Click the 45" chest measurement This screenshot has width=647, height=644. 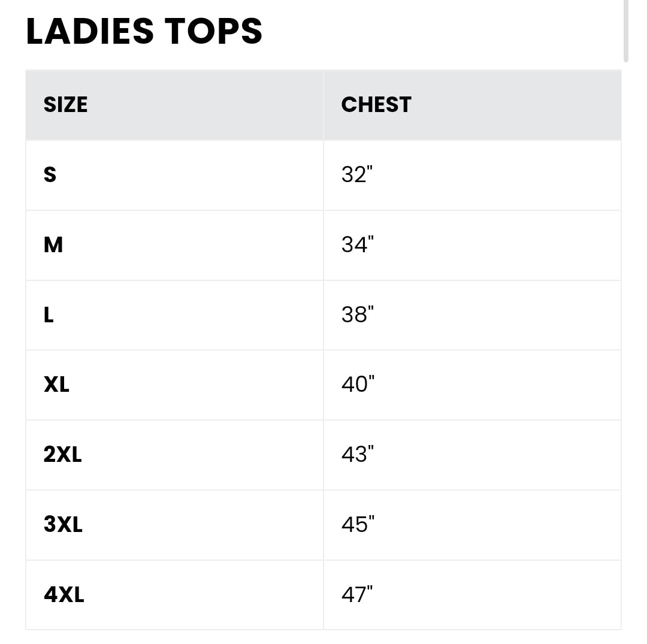pos(358,525)
